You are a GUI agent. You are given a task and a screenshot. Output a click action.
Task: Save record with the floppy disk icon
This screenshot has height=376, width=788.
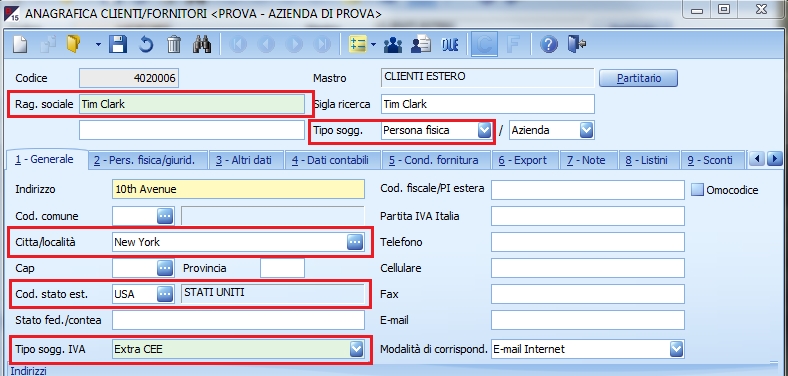coord(118,45)
